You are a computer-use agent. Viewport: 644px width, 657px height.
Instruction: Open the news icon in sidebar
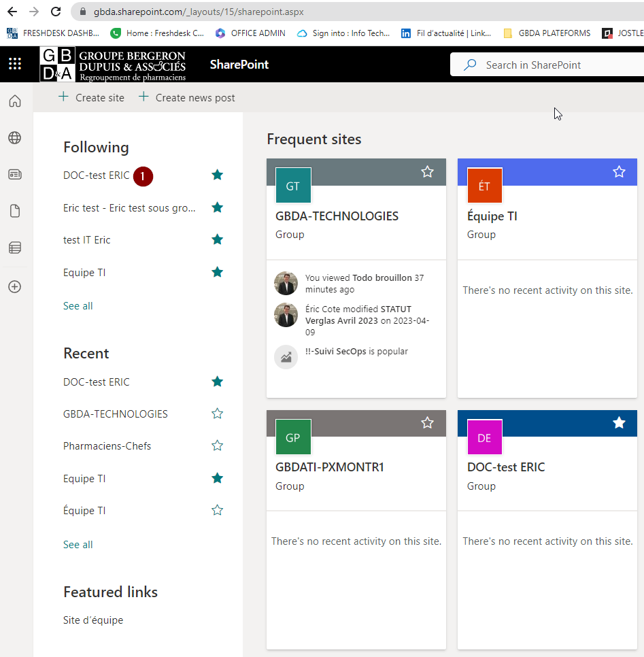pos(15,174)
